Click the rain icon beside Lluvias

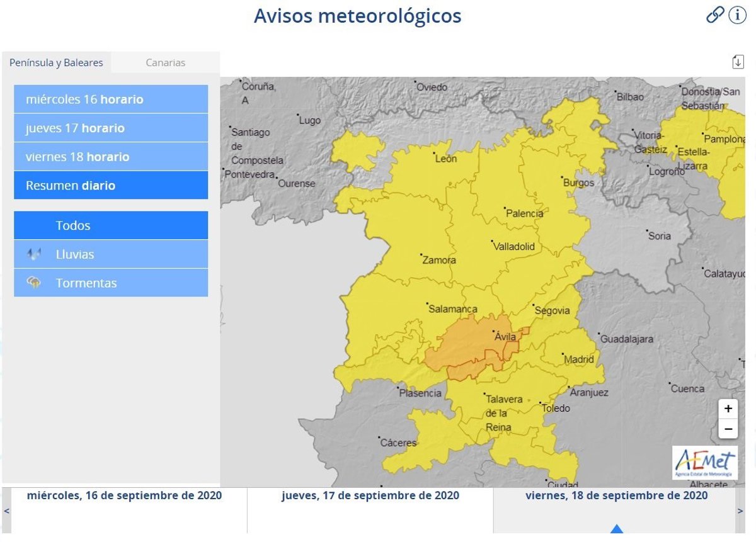34,254
